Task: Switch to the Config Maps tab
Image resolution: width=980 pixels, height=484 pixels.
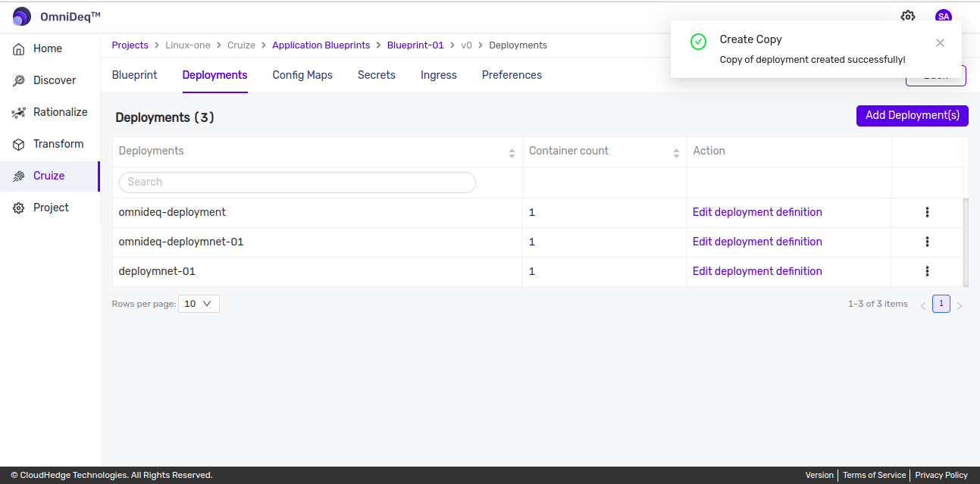Action: click(302, 75)
